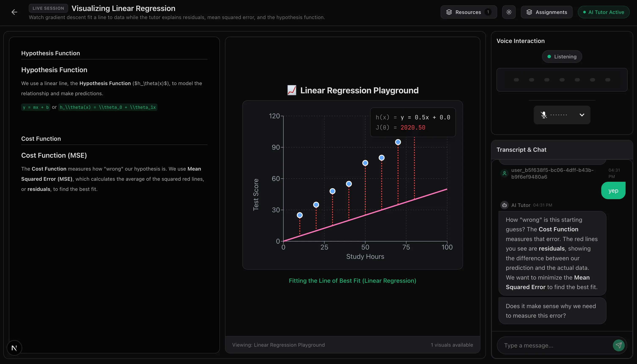This screenshot has width=637, height=364.
Task: Click the Visualizing Linear Regression title
Action: (124, 8)
